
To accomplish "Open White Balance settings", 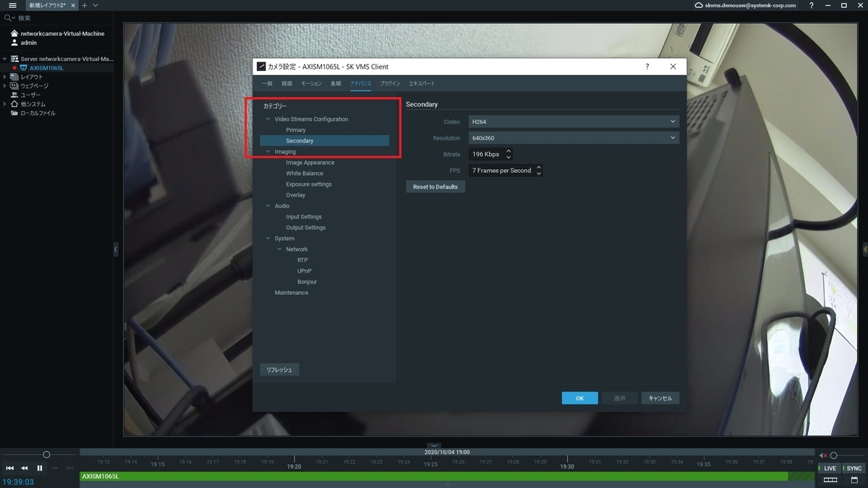I will tap(305, 174).
